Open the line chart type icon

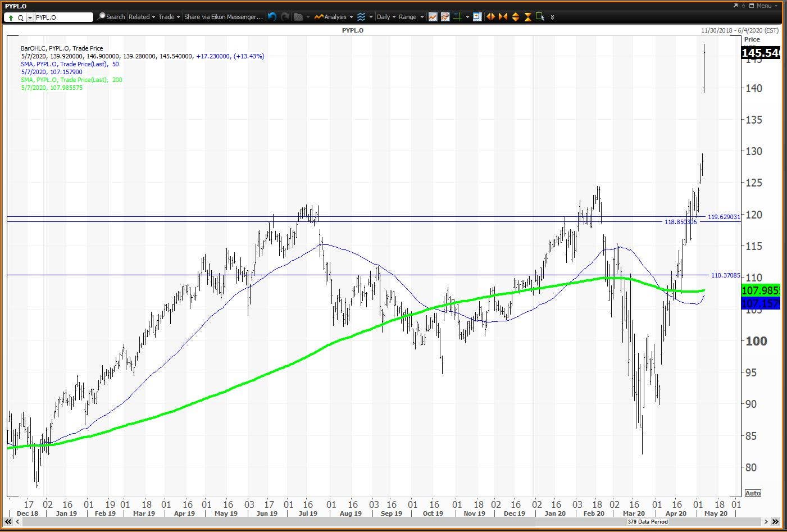433,17
